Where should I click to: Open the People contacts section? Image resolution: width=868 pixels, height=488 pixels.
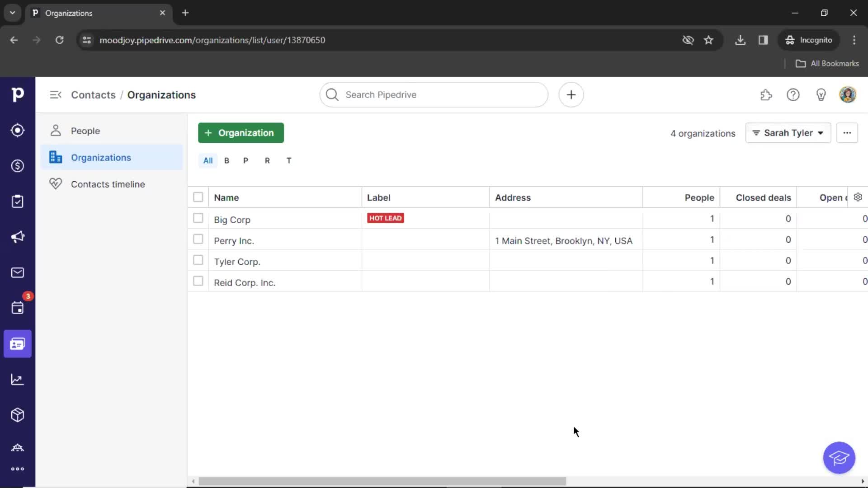tap(85, 131)
